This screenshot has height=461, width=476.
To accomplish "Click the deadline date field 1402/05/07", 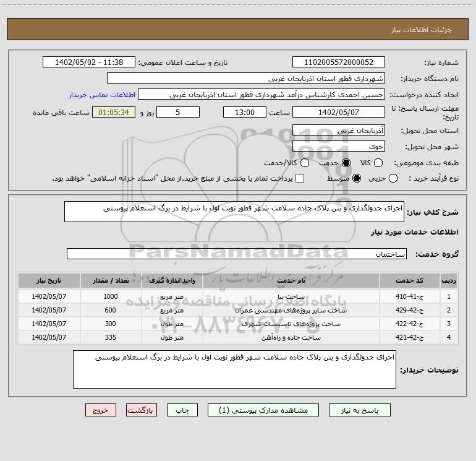I will click(x=339, y=112).
